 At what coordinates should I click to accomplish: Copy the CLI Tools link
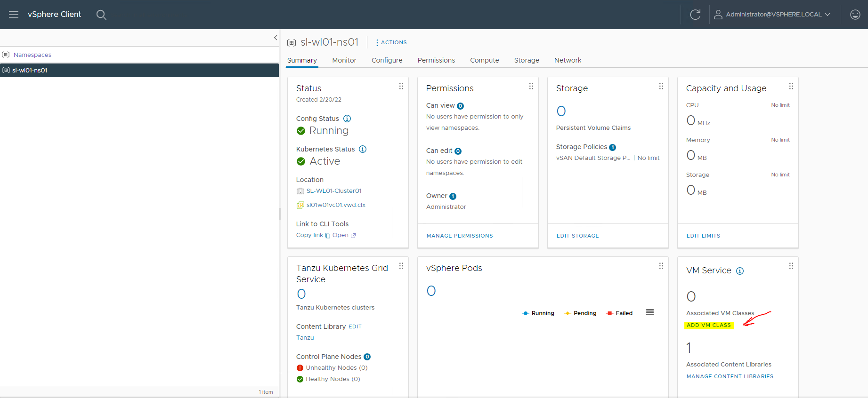(x=313, y=235)
